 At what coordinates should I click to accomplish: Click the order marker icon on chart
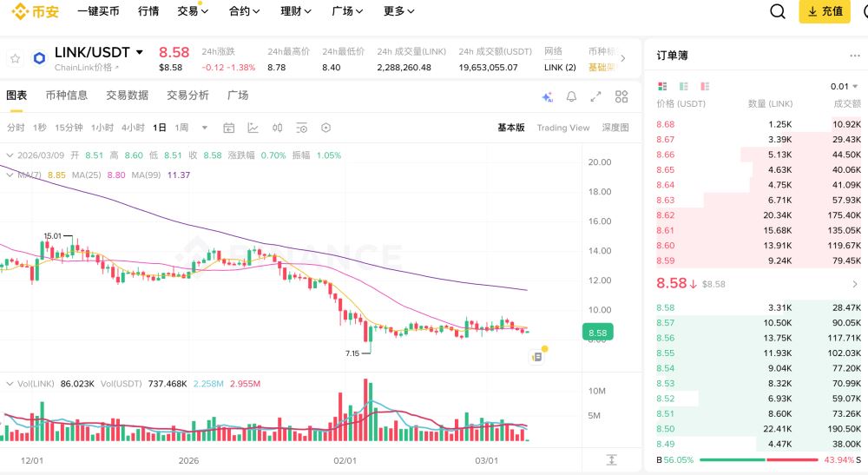tap(536, 357)
